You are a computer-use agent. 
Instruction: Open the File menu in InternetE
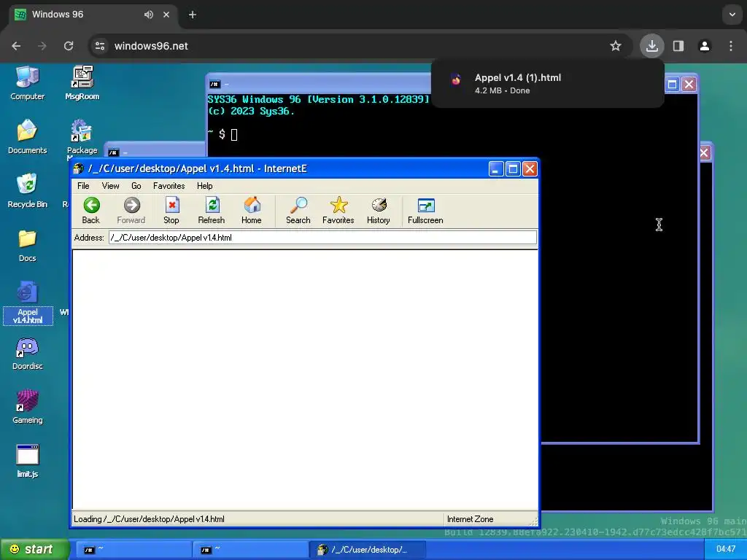click(83, 186)
